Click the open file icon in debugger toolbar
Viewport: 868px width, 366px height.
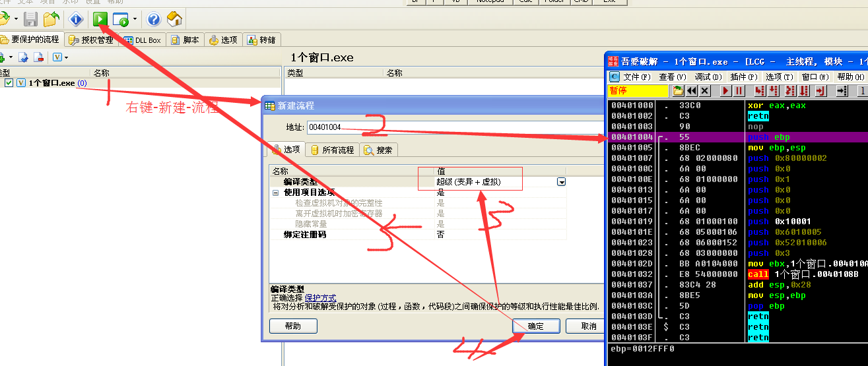678,90
